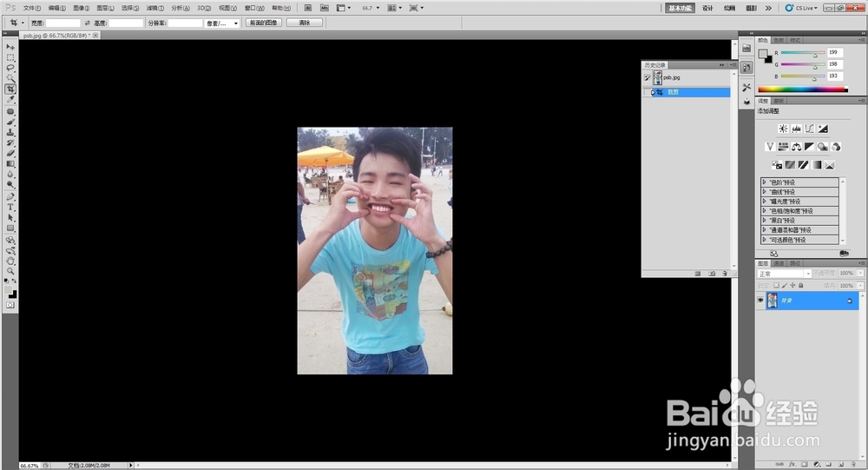Open the resolution units dropdown 像素/...
The image size is (868, 470).
pyautogui.click(x=222, y=23)
